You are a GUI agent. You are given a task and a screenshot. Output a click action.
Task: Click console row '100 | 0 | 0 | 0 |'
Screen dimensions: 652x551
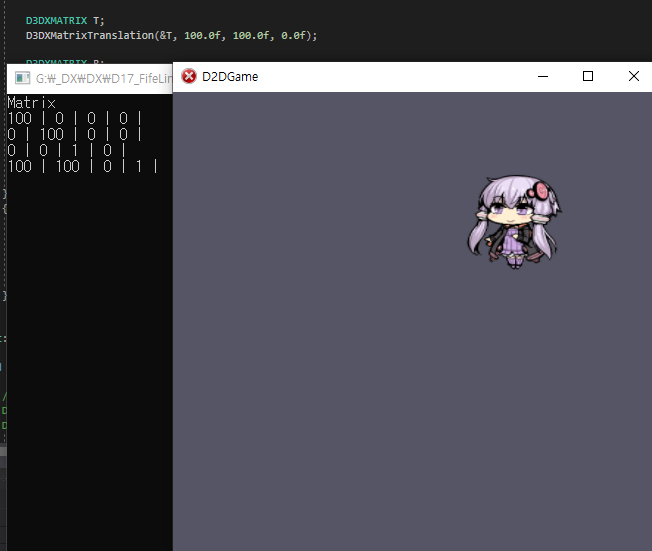[x=75, y=119]
